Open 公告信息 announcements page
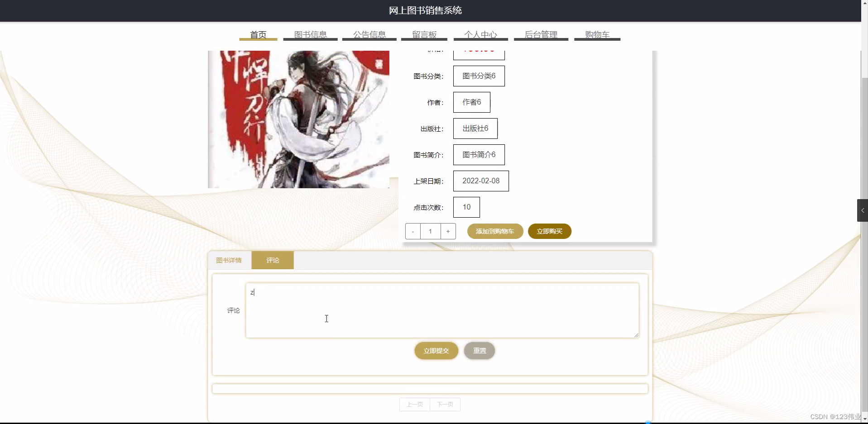The height and width of the screenshot is (424, 868). point(369,34)
